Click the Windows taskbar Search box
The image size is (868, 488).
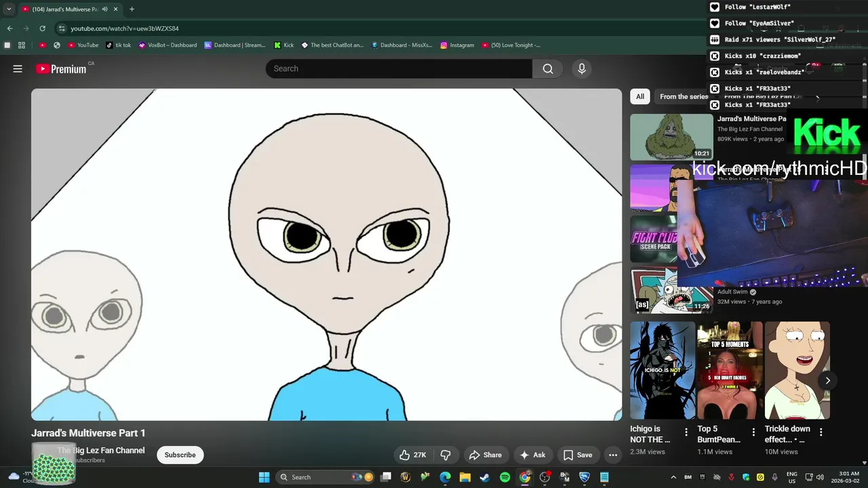click(325, 477)
